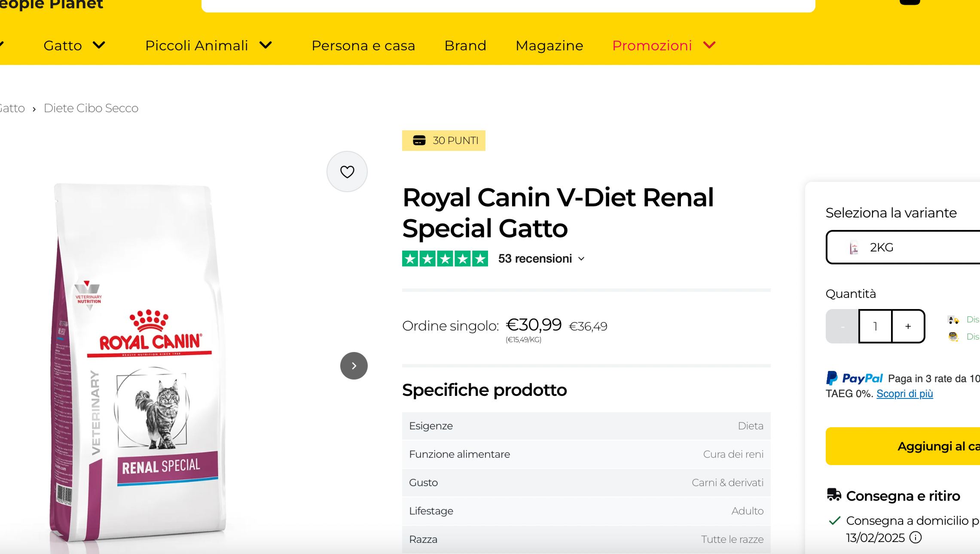Show next product image with arrow
The width and height of the screenshot is (980, 554).
(x=354, y=366)
